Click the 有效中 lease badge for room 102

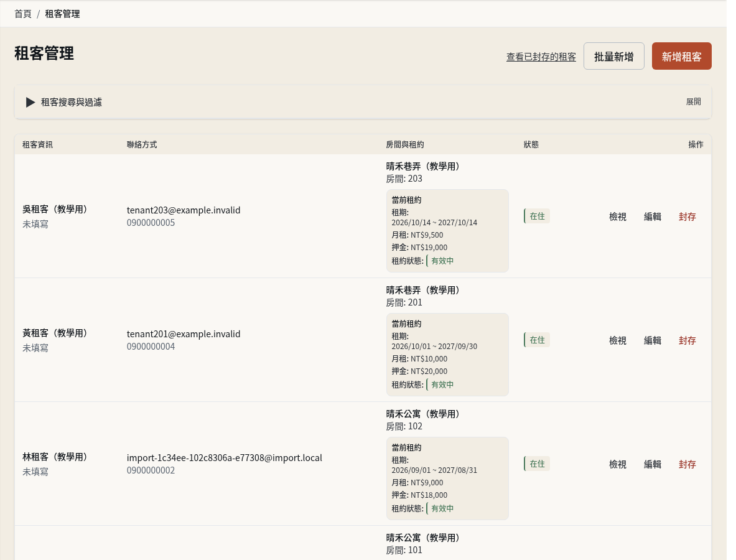441,508
